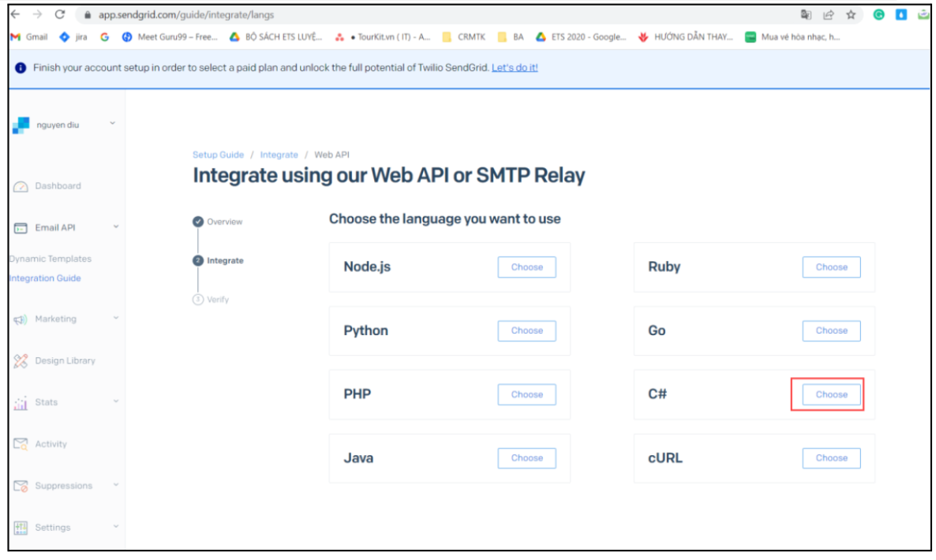Viewport: 936px width, 560px height.
Task: Click the Stats chart icon
Action: pyautogui.click(x=21, y=403)
